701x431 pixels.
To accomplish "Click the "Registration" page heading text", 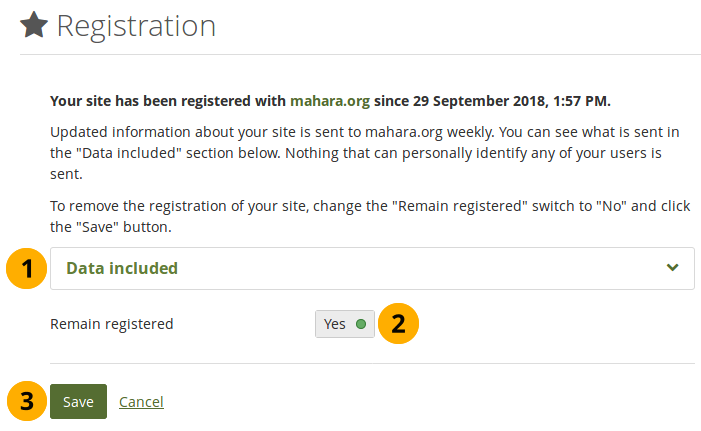I will pos(135,26).
